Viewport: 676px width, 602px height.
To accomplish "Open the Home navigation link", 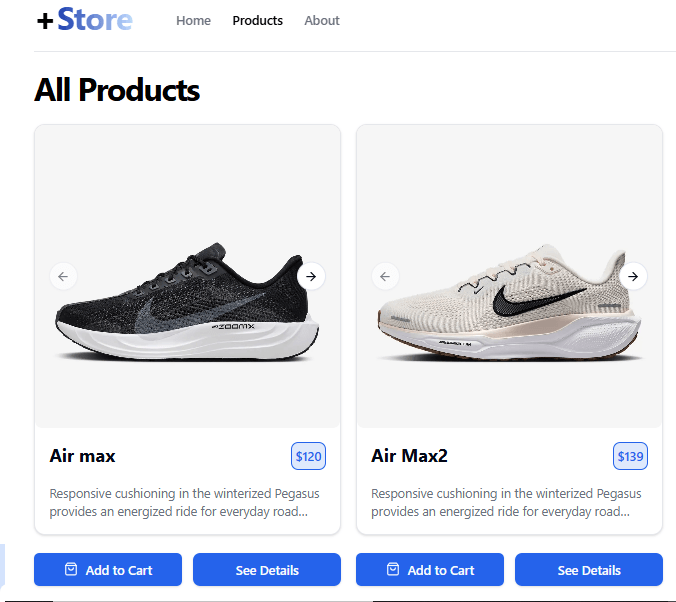I will (193, 20).
